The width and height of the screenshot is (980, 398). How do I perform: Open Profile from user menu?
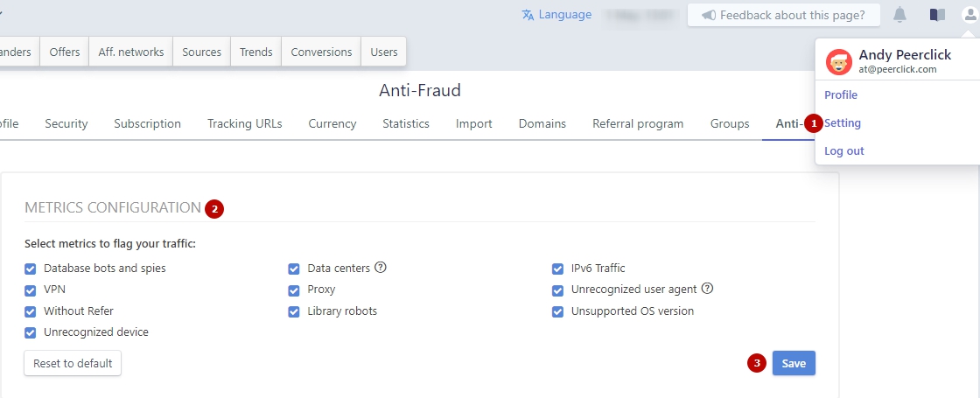[841, 95]
